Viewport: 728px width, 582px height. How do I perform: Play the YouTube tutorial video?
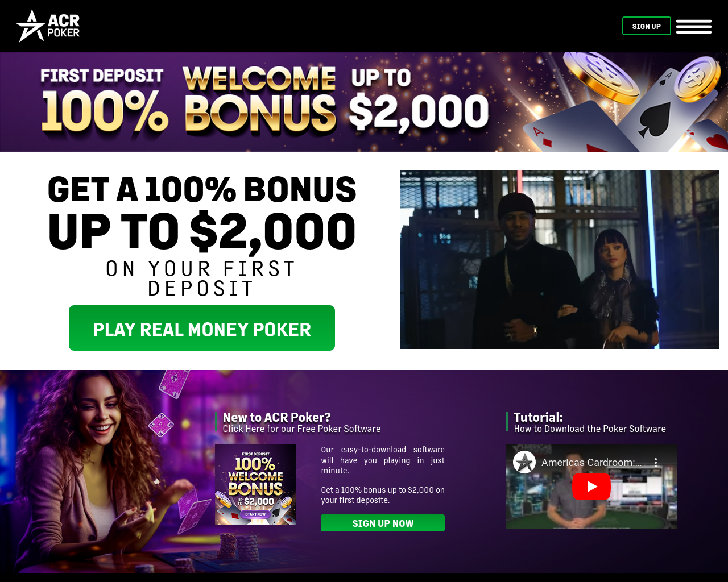click(591, 487)
